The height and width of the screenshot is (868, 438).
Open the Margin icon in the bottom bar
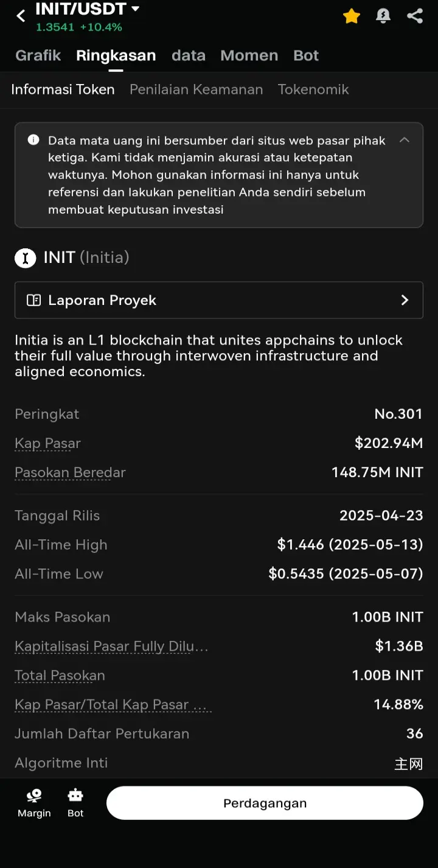click(x=34, y=796)
